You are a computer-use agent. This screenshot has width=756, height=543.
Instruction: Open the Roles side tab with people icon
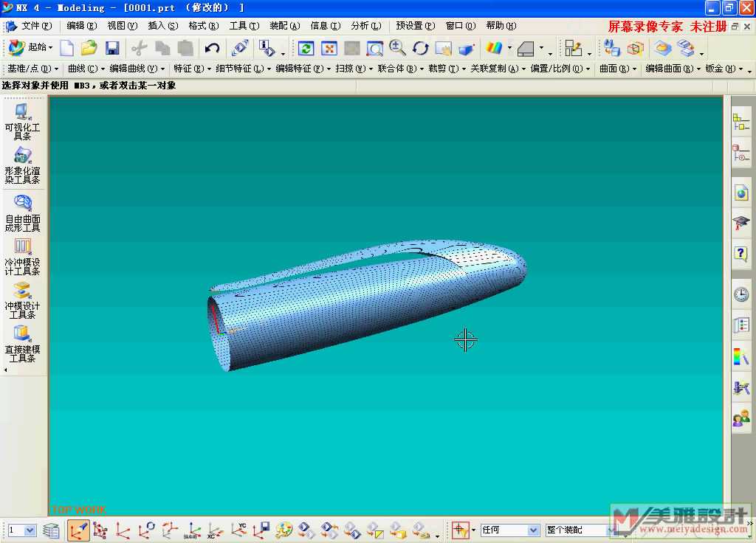point(741,420)
